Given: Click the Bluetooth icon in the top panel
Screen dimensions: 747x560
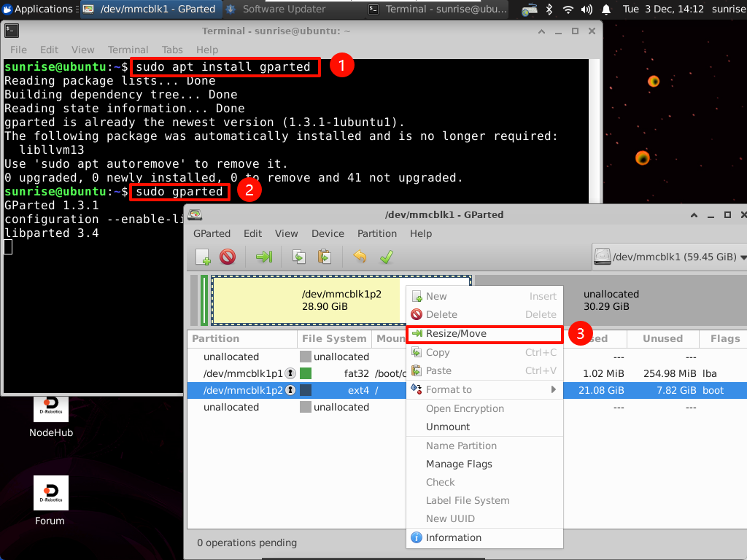Looking at the screenshot, I should tap(549, 9).
